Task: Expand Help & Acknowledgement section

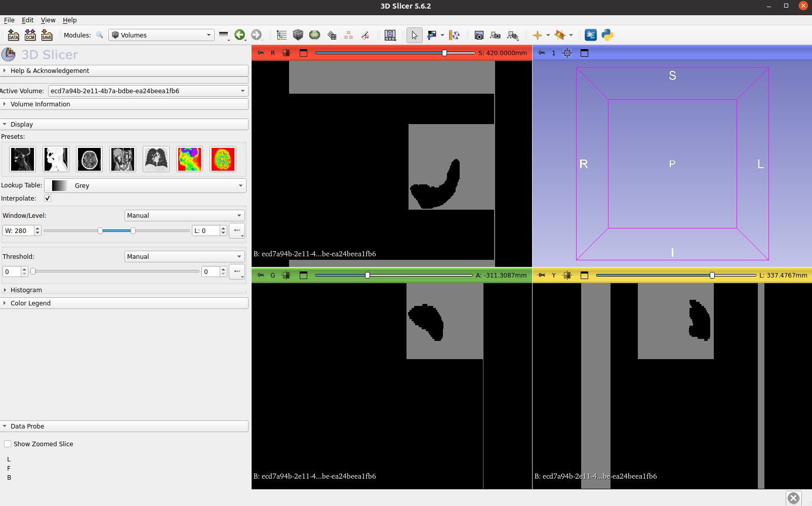Action: pos(125,70)
